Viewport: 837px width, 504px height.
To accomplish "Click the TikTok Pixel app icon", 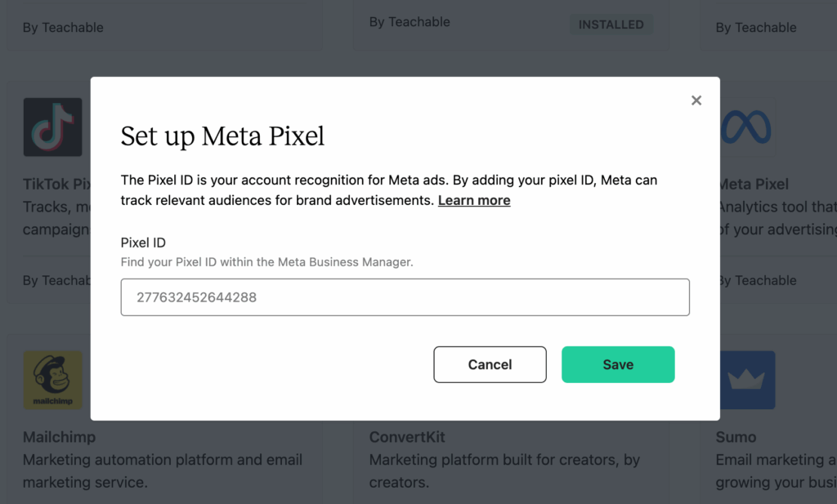I will click(x=51, y=127).
